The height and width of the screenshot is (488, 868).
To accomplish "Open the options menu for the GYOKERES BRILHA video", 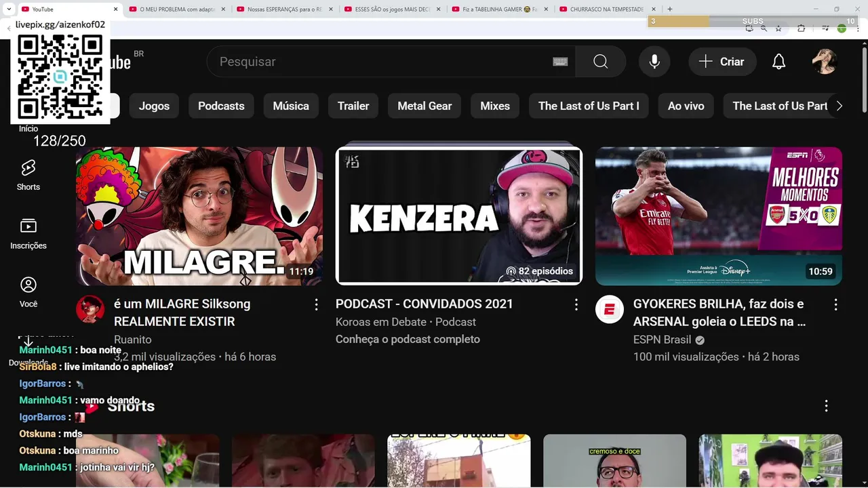I will [835, 305].
